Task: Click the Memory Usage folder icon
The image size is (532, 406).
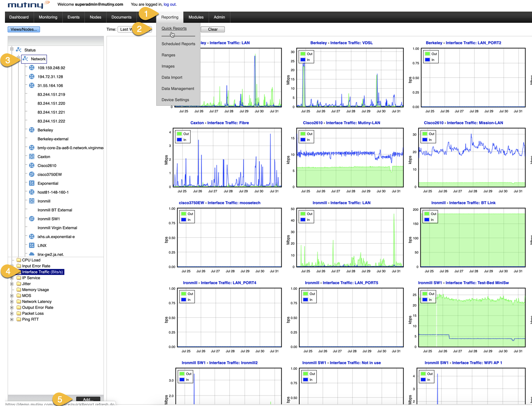Action: pos(19,290)
